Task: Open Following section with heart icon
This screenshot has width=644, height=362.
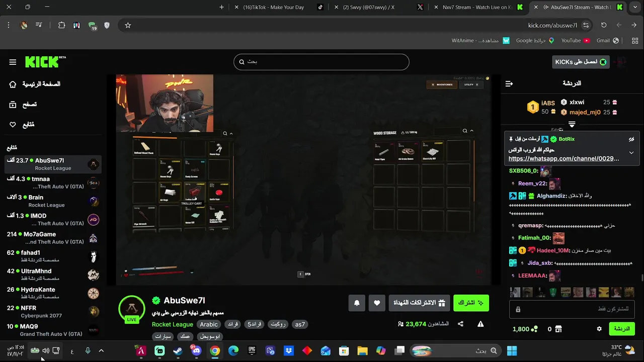Action: (22, 124)
